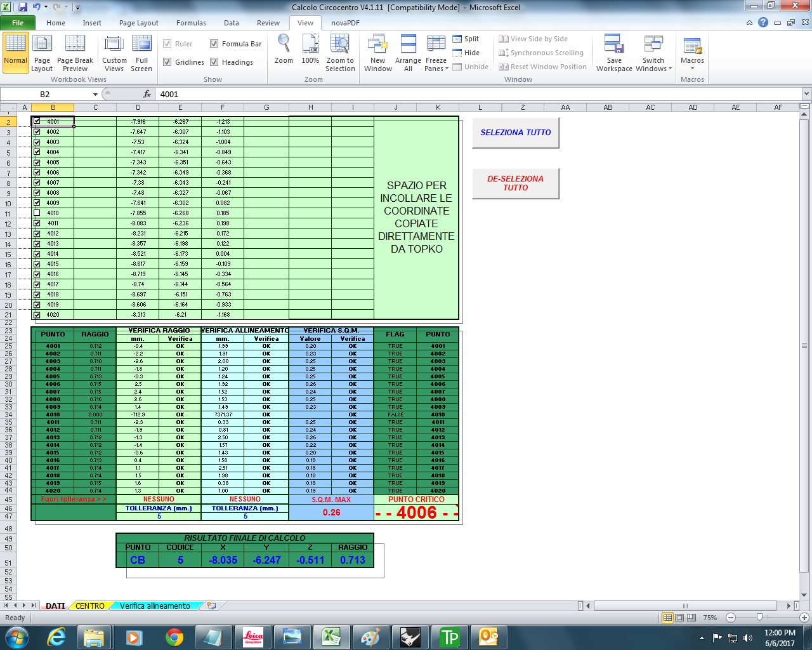Image resolution: width=812 pixels, height=650 pixels.
Task: Enable the checkbox for point 4010
Action: [x=37, y=213]
